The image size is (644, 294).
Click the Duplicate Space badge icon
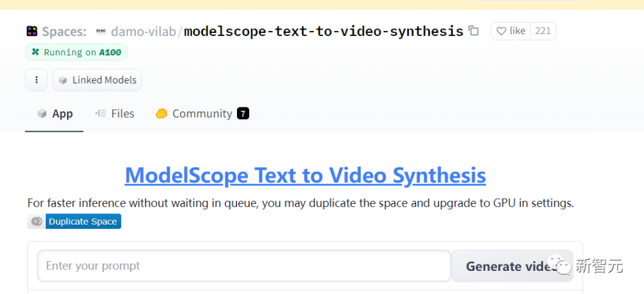[37, 221]
